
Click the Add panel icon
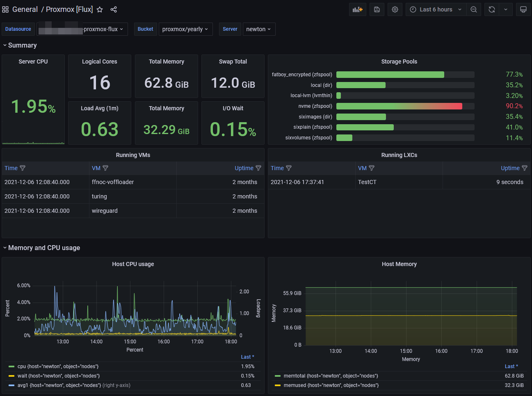[x=358, y=9]
